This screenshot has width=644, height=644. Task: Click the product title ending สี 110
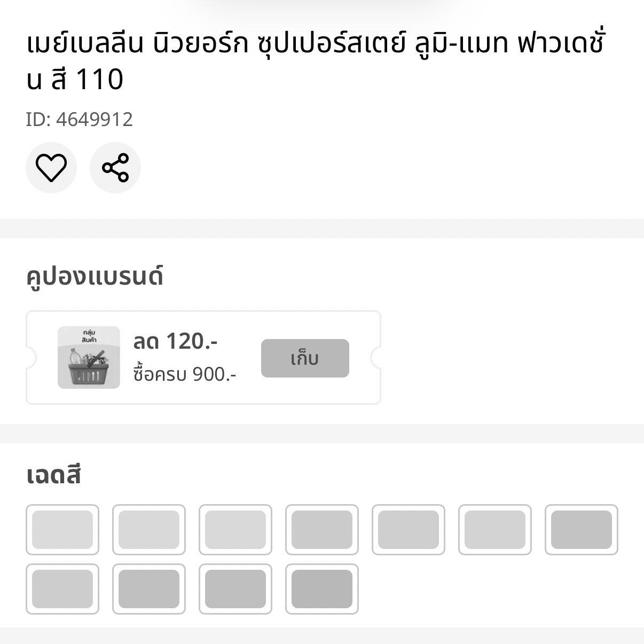coord(315,61)
